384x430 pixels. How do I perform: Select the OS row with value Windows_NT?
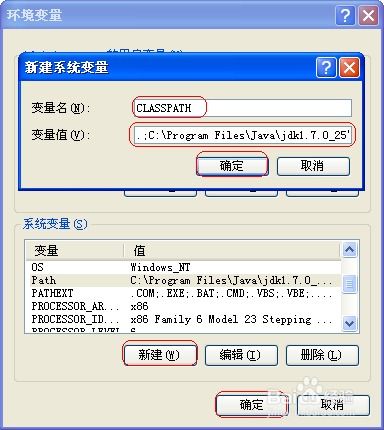[183, 267]
